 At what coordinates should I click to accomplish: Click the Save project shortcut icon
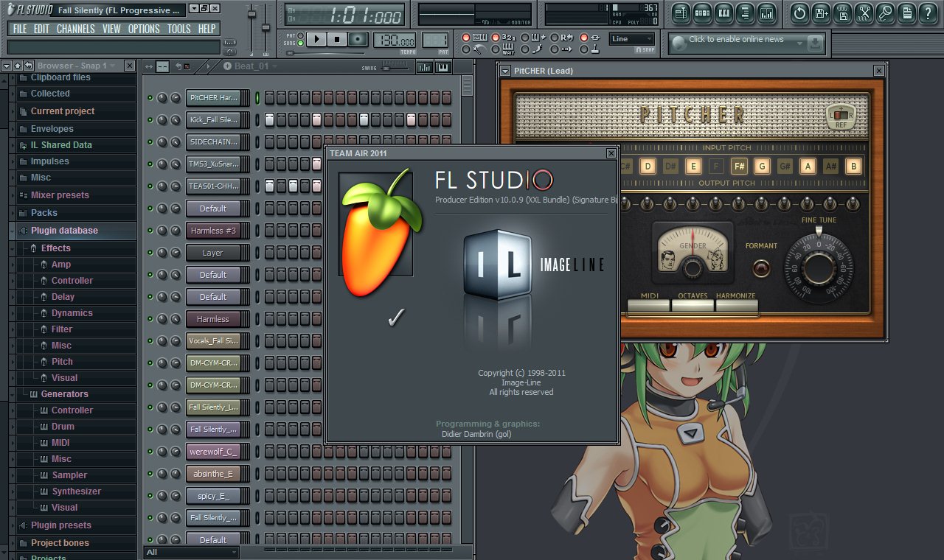(x=822, y=13)
